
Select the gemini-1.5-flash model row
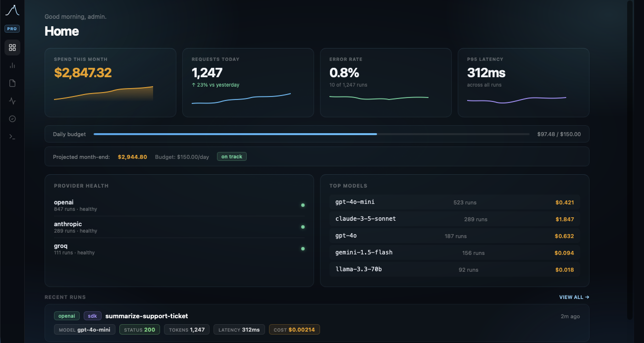point(455,253)
